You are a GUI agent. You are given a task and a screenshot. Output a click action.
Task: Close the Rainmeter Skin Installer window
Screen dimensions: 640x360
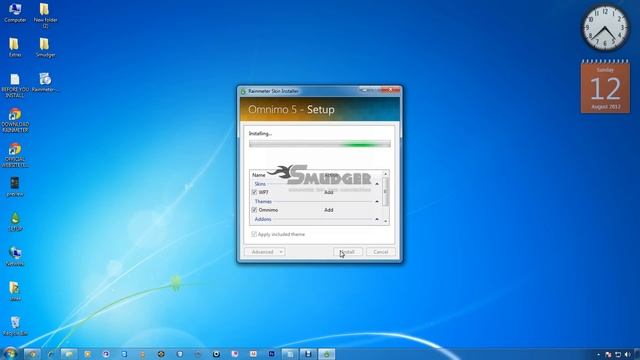tap(391, 90)
